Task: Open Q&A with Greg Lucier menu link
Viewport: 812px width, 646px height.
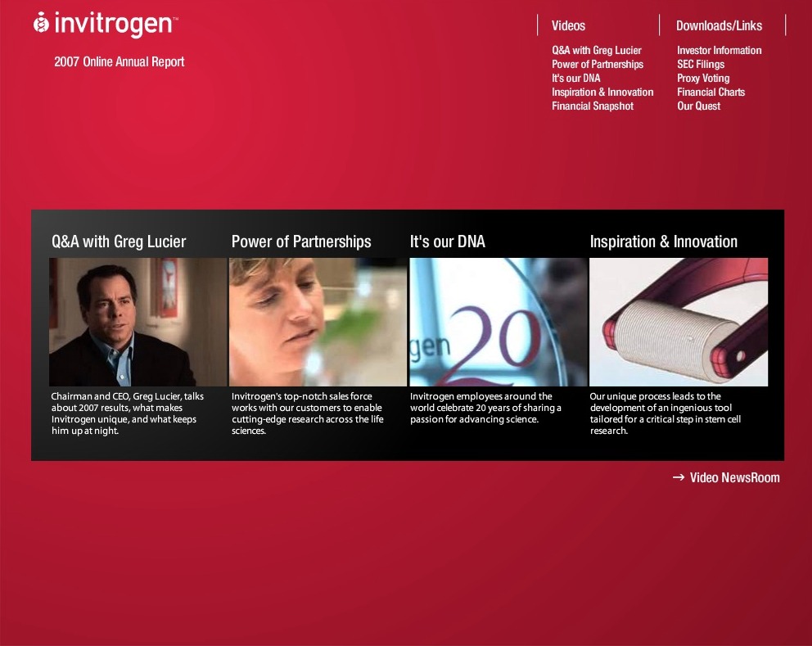Action: point(596,51)
